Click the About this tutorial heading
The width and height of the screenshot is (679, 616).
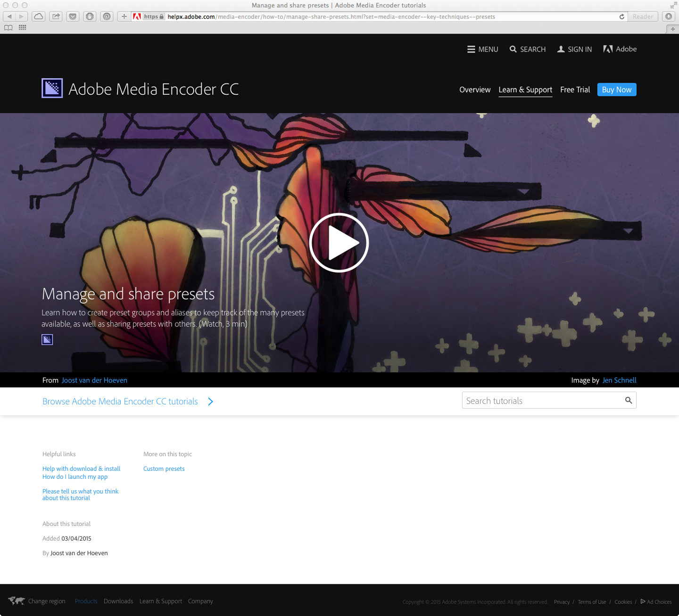click(66, 524)
